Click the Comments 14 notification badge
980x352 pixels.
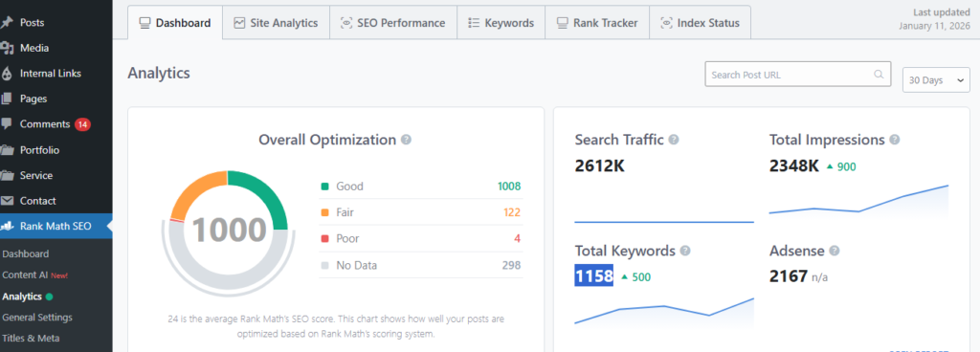[x=82, y=124]
